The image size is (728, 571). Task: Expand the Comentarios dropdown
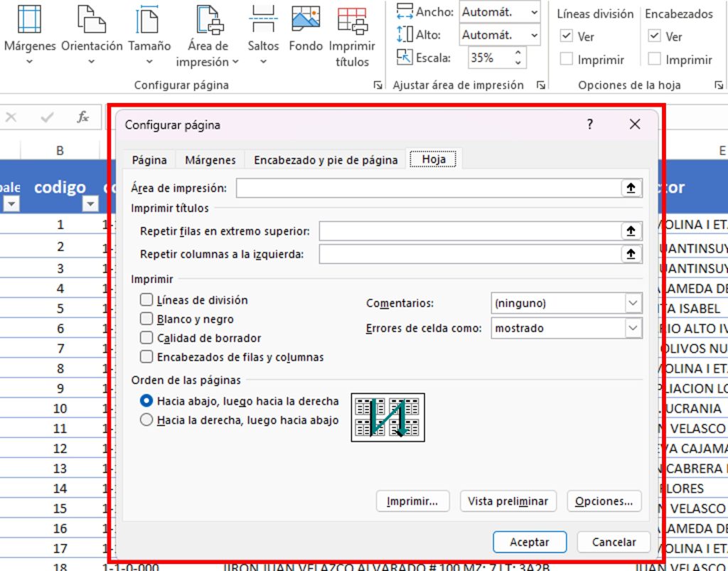(x=633, y=303)
